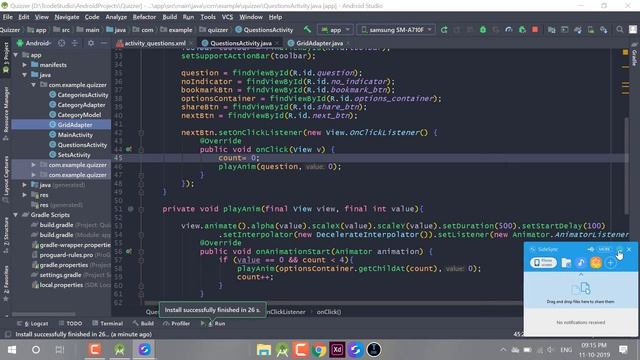640x360 pixels.
Task: Open the samsung SM-A710F device dropdown
Action: click(396, 29)
